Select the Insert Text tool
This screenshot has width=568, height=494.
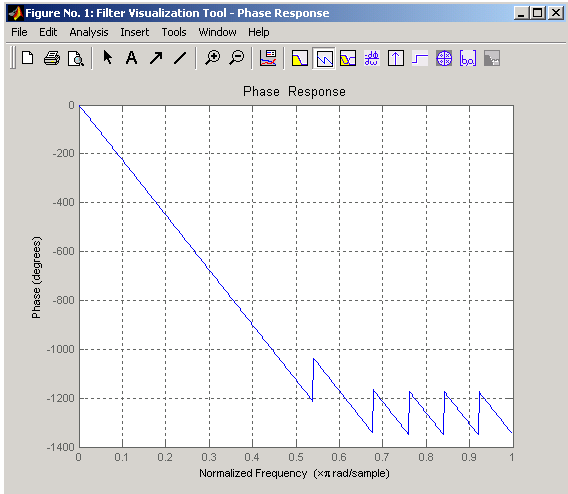click(131, 58)
